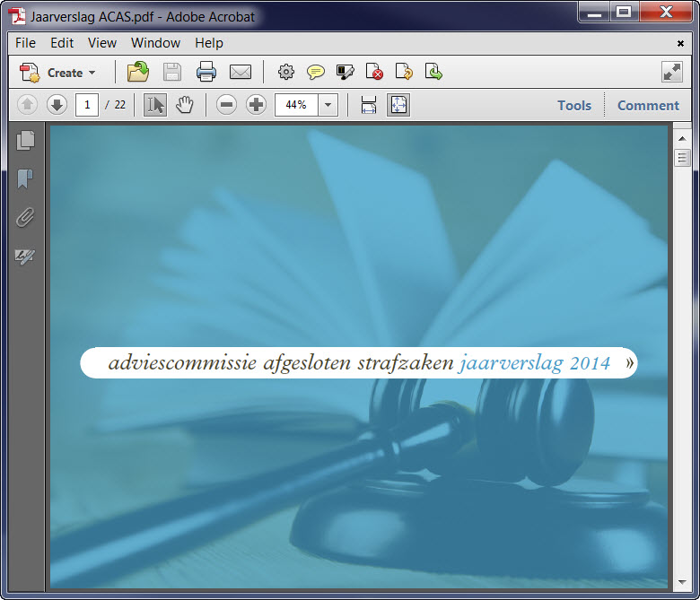The image size is (700, 600).
Task: Switch to read mode using expand arrows icon
Action: [x=672, y=72]
